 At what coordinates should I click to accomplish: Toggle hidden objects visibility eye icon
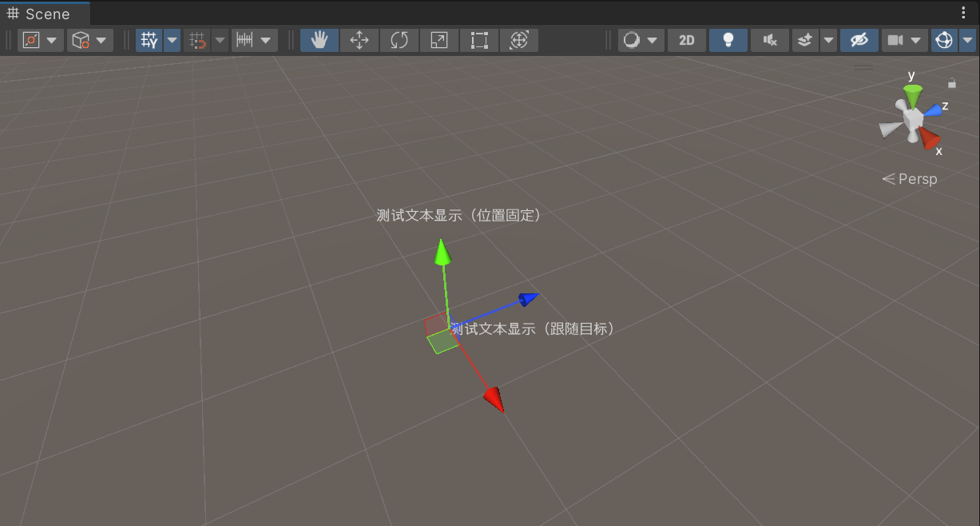859,40
